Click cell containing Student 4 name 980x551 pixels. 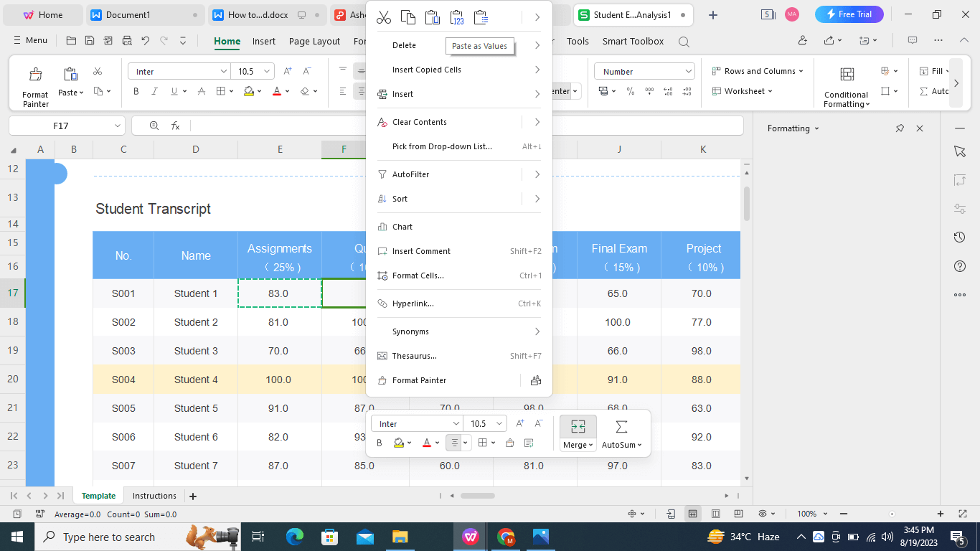(196, 380)
